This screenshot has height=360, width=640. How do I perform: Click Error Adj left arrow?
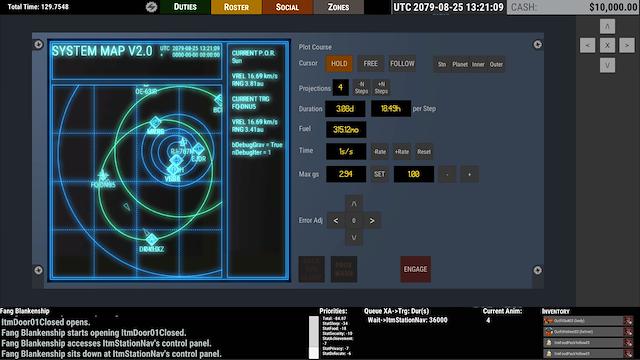tap(336, 221)
